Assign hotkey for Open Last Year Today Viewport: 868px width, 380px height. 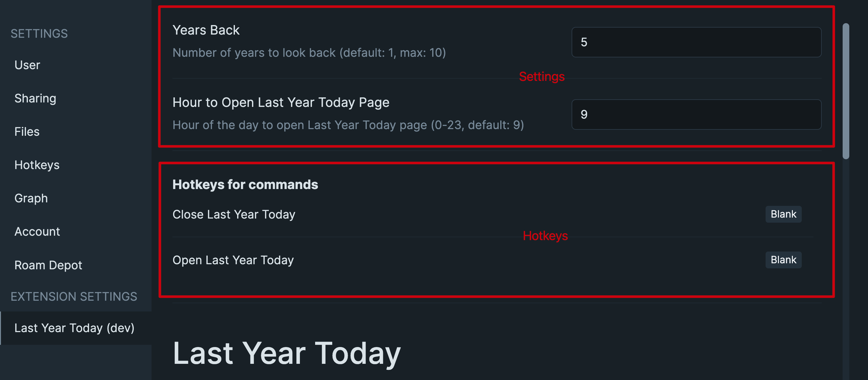[x=783, y=260]
